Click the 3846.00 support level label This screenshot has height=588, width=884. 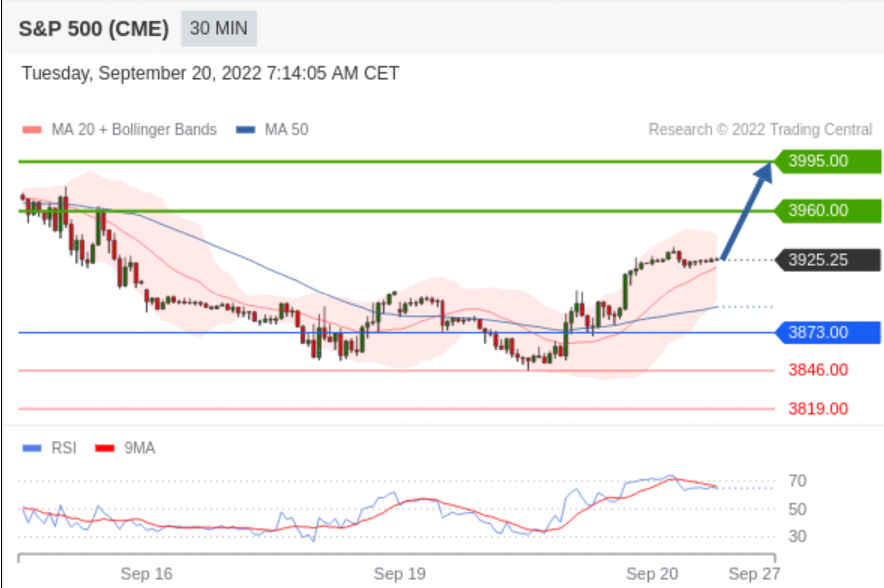click(818, 370)
